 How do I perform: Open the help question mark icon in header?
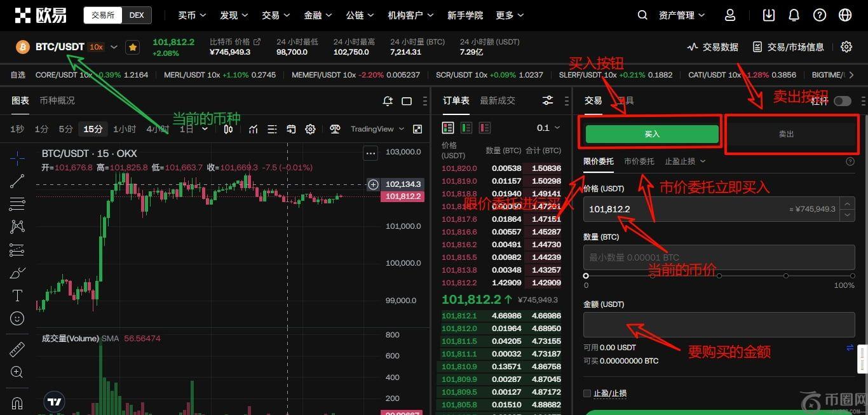[820, 15]
